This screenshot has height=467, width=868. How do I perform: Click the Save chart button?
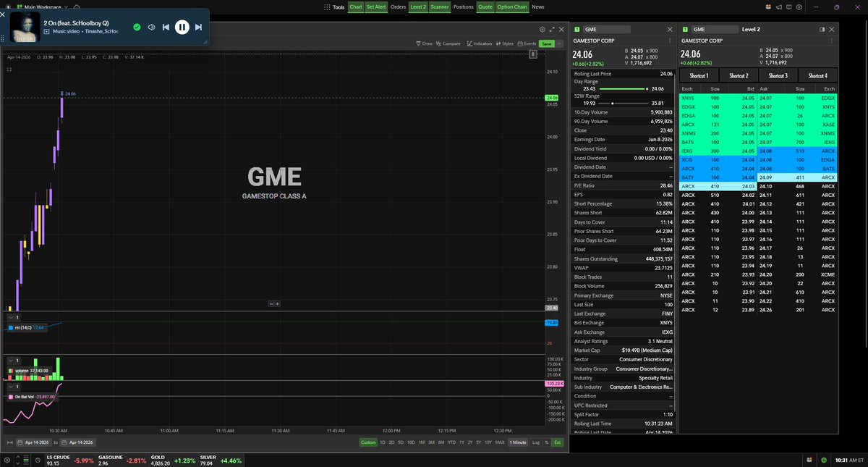coord(548,43)
